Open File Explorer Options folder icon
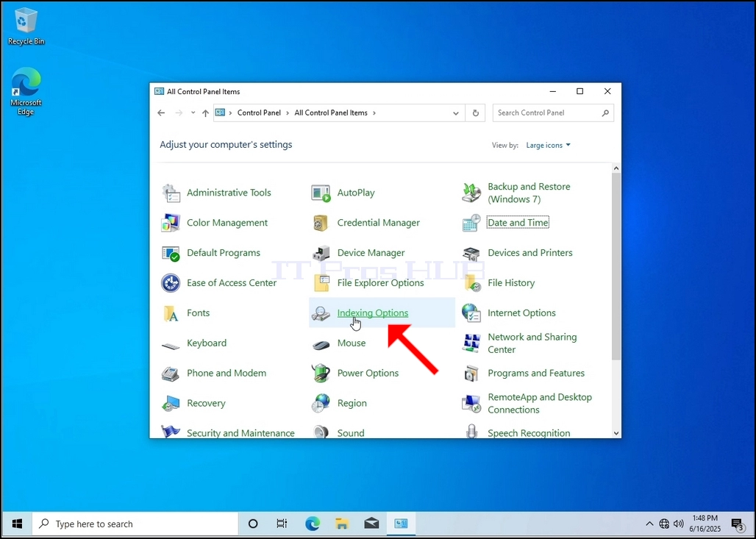This screenshot has width=756, height=539. coord(321,283)
